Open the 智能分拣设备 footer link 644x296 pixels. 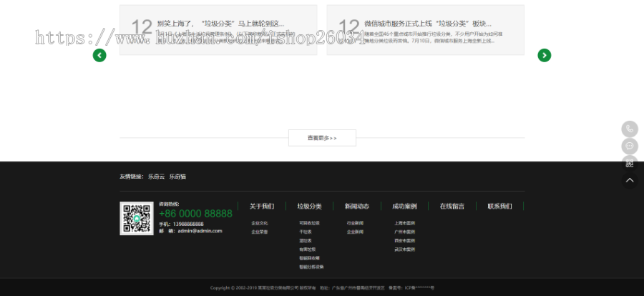[x=311, y=267]
